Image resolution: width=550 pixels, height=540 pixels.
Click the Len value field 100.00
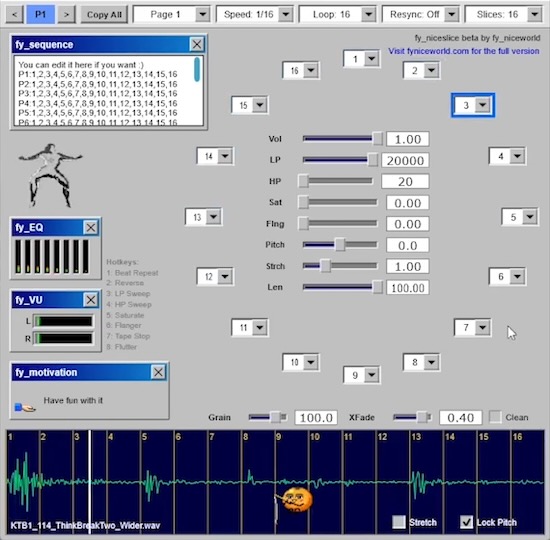(408, 288)
